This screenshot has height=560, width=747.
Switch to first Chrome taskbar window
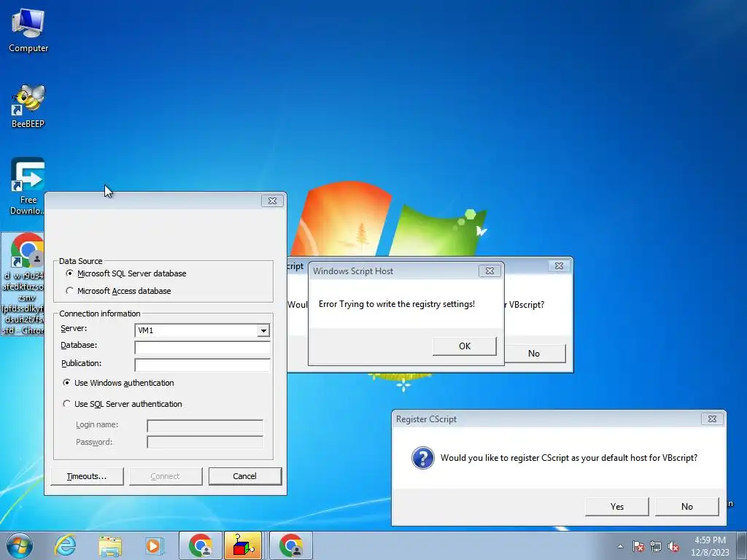[201, 545]
